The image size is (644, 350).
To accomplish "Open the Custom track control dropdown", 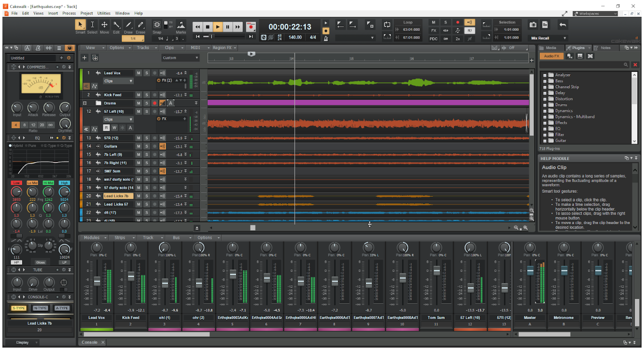I will click(181, 58).
